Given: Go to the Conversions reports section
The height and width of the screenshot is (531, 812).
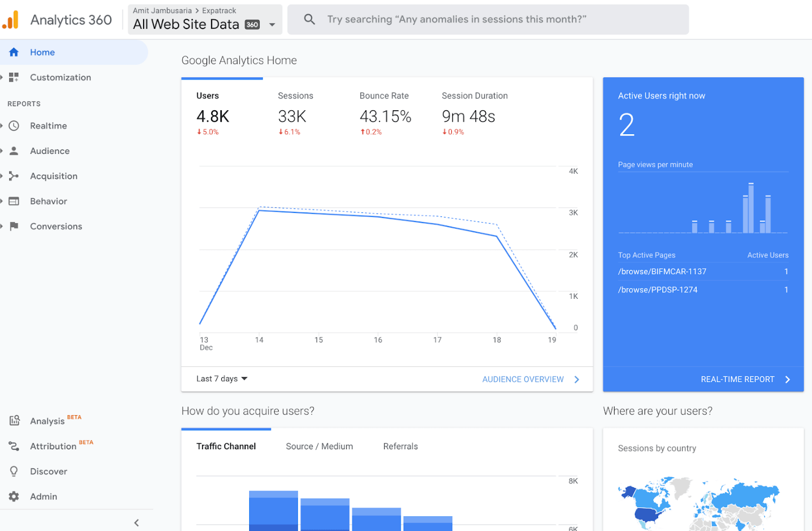Looking at the screenshot, I should (x=56, y=226).
